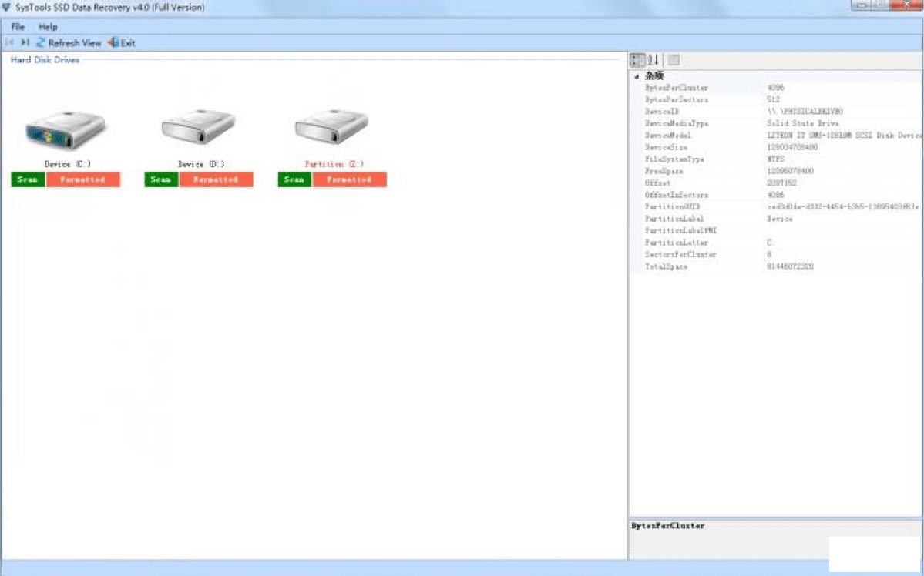The height and width of the screenshot is (576, 924).
Task: Select the Device (C:) drive icon
Action: click(x=66, y=129)
